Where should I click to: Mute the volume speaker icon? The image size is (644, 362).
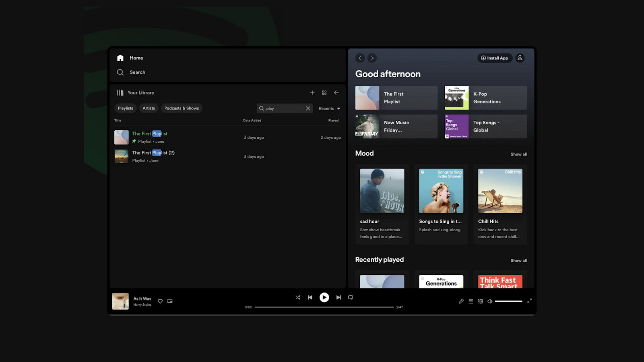pos(490,301)
